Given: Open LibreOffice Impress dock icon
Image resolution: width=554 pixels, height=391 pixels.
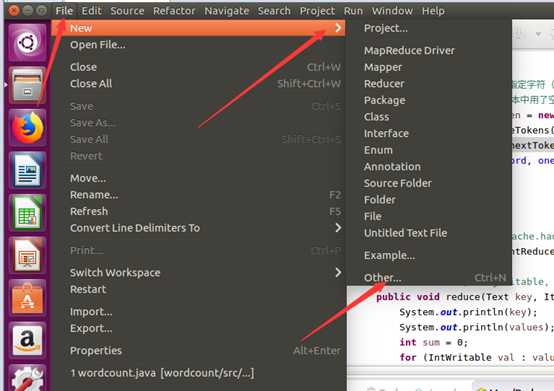Looking at the screenshot, I should (x=27, y=255).
